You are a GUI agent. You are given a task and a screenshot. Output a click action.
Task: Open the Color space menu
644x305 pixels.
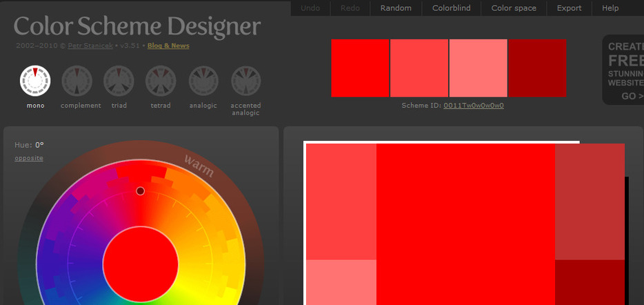[x=514, y=8]
